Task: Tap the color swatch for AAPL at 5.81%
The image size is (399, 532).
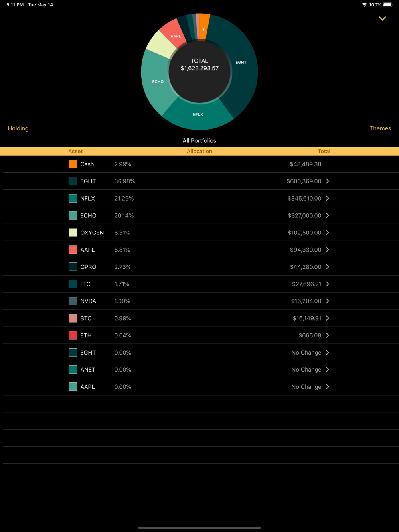Action: pos(73,250)
